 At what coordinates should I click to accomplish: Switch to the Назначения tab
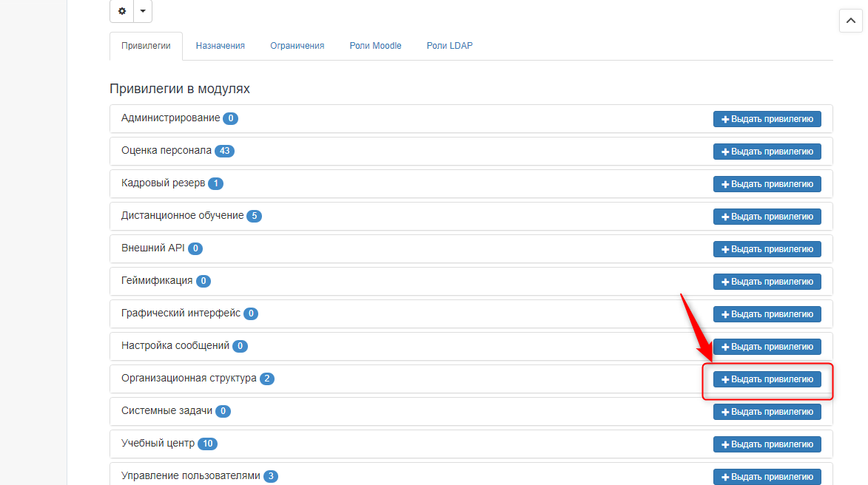(220, 46)
